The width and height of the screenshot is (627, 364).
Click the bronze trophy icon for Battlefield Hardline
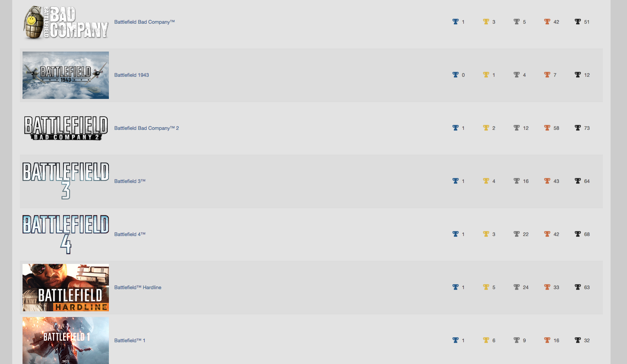coord(547,287)
